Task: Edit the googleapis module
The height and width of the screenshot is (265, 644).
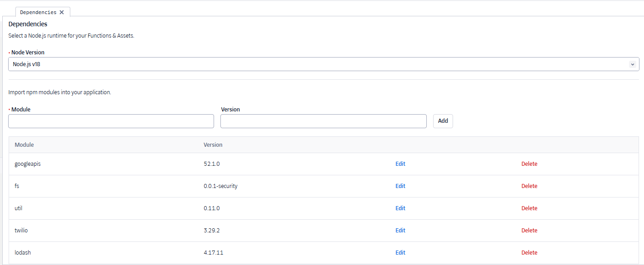Action: (400, 164)
